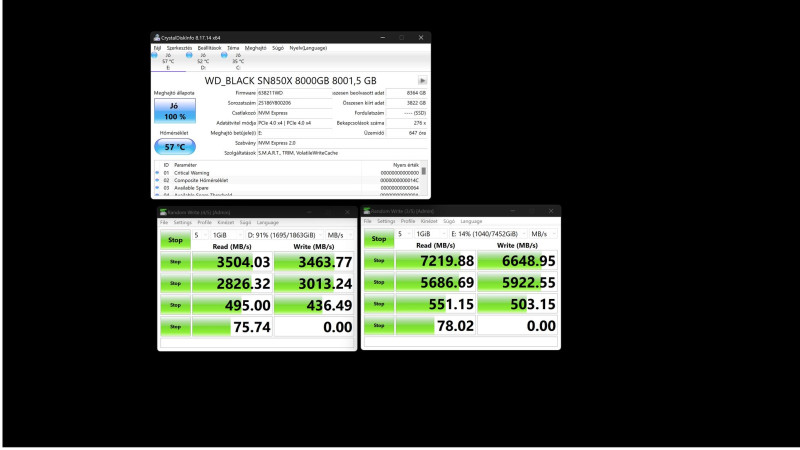Image resolution: width=800 pixels, height=450 pixels.
Task: Open the Beállítások menu in CrystalDiskInfo
Action: (209, 48)
